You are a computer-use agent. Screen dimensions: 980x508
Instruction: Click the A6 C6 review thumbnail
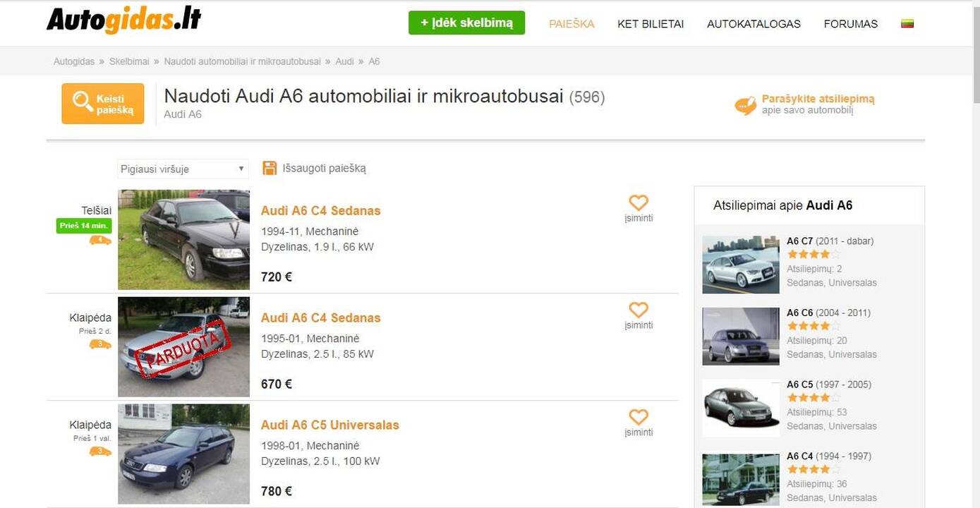tap(741, 337)
